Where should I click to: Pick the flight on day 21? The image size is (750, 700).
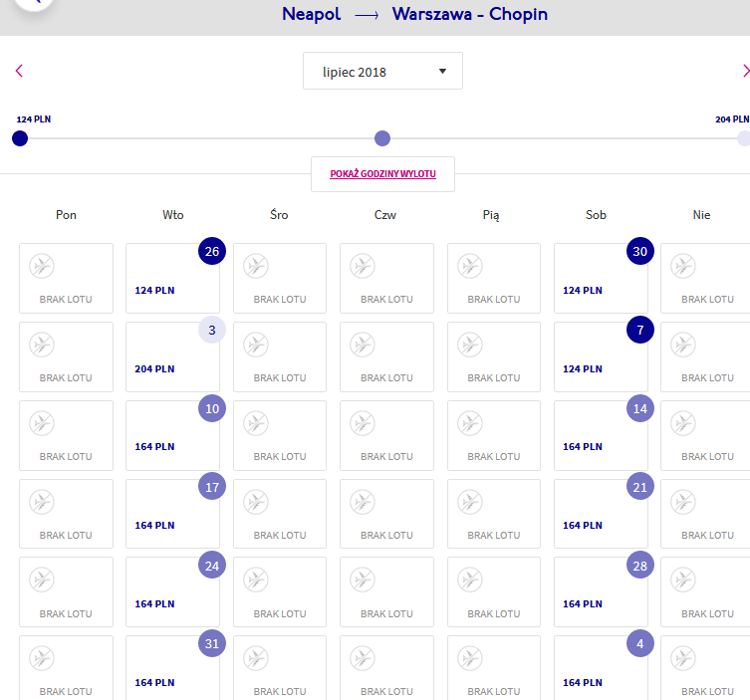pos(601,514)
